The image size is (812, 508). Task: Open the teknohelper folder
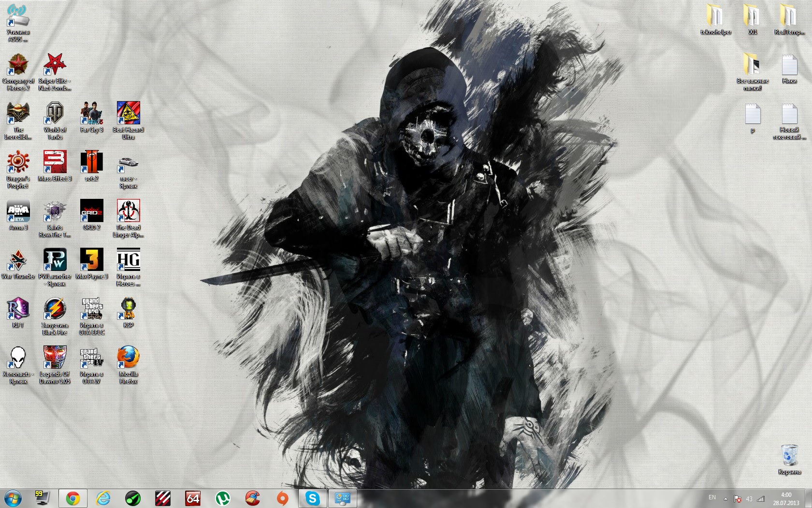(x=716, y=20)
